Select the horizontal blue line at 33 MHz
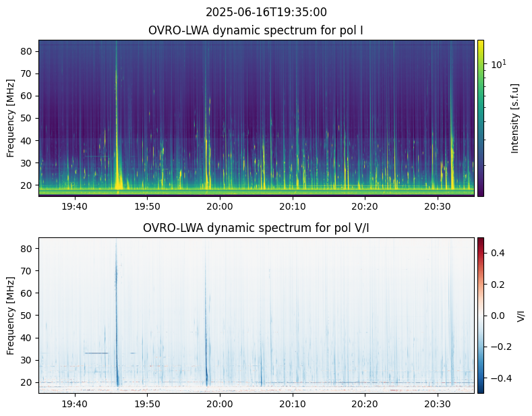Image resolution: width=532 pixels, height=416 pixels. 96,353
